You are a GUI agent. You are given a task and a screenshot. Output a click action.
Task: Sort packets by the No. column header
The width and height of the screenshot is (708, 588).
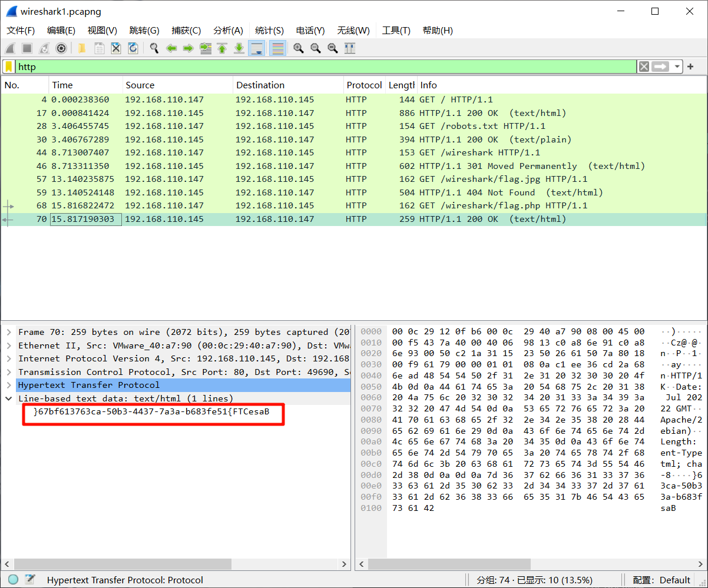25,85
